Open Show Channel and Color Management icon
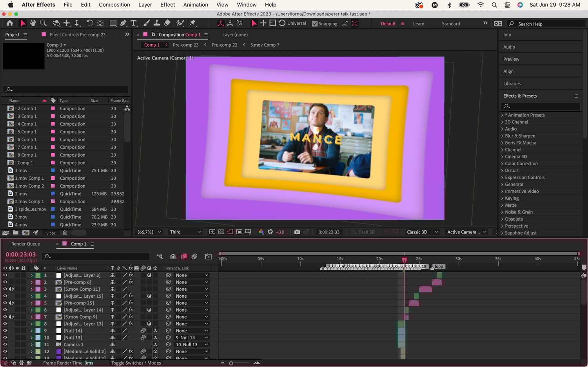The height and width of the screenshot is (367, 588). coord(261,232)
